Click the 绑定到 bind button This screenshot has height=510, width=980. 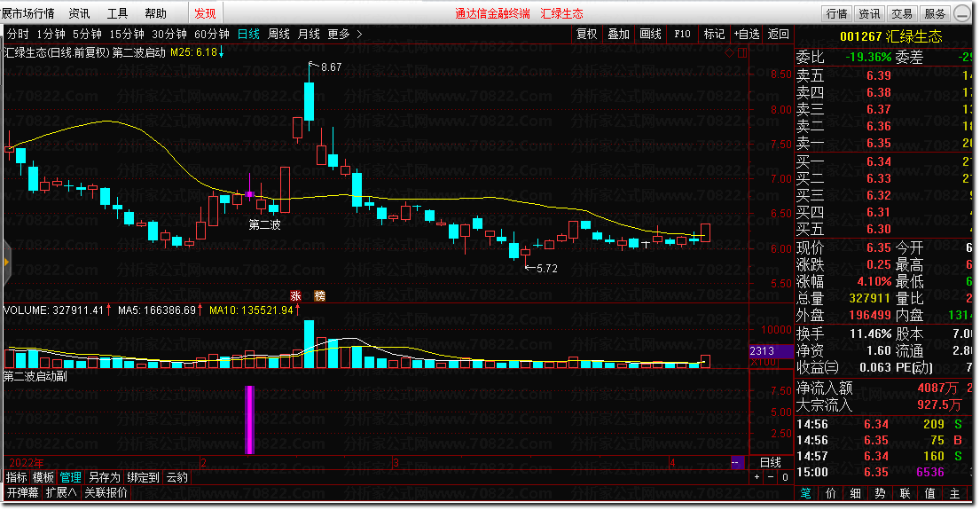[143, 477]
